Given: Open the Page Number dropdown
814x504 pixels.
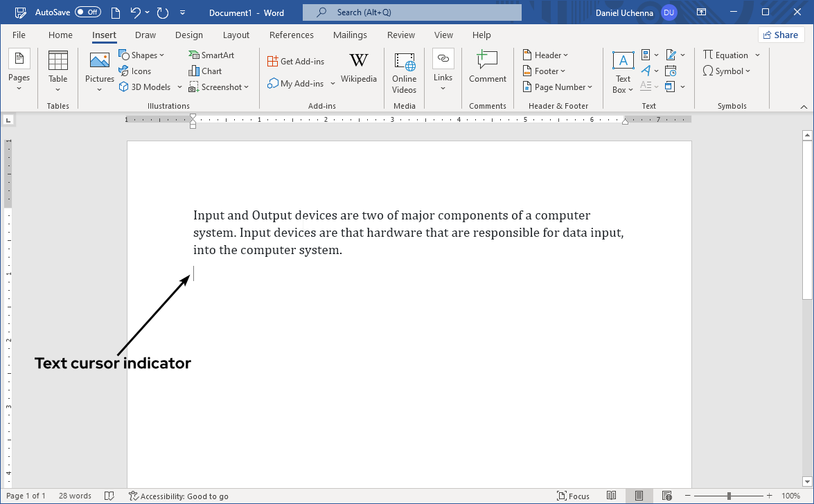Looking at the screenshot, I should (558, 87).
